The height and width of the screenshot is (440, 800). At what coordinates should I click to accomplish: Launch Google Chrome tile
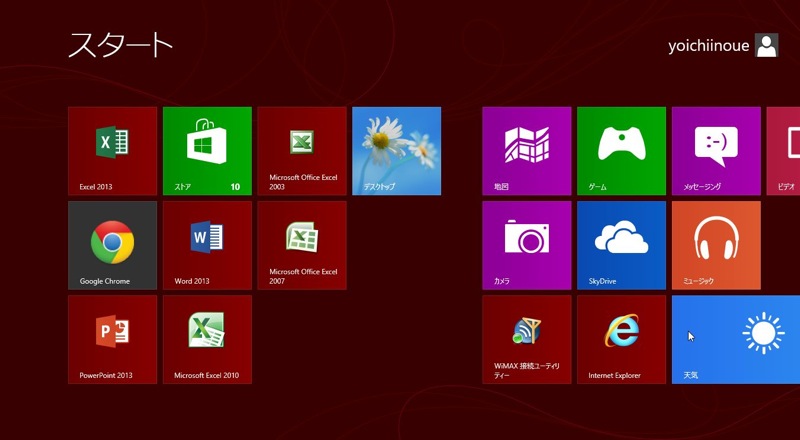(112, 245)
